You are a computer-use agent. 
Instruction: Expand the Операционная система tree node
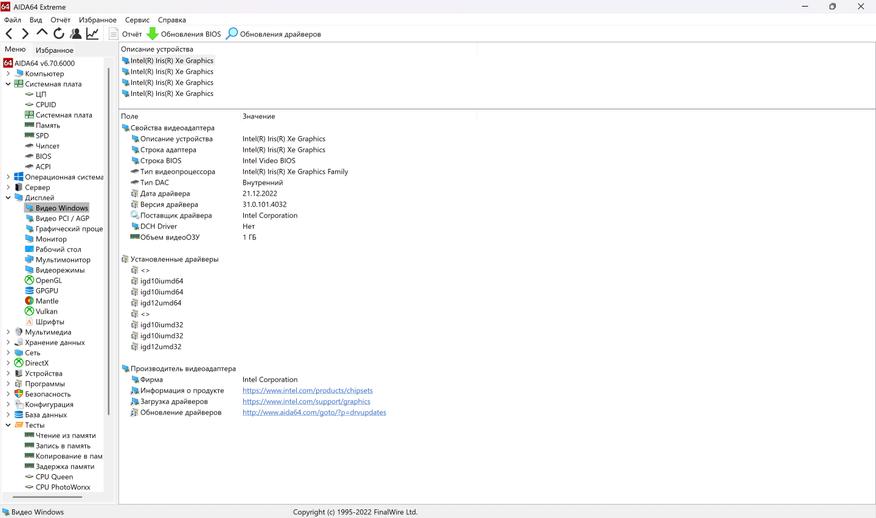click(8, 177)
